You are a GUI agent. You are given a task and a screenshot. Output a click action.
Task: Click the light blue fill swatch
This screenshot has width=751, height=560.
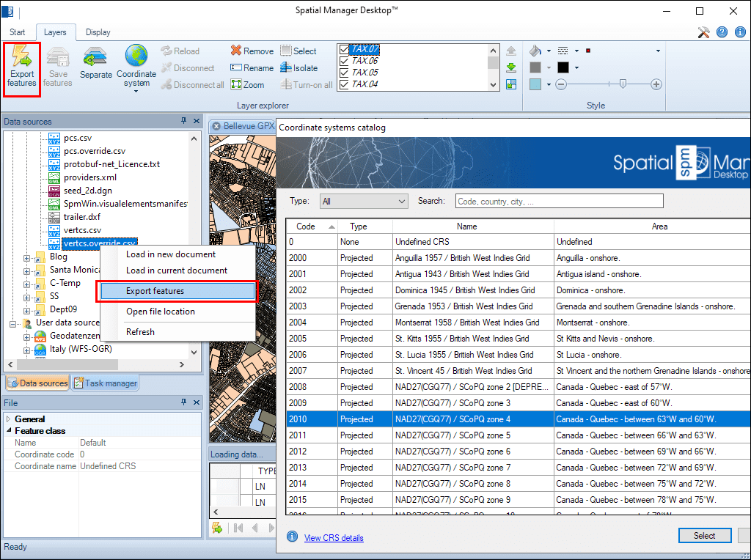pos(535,84)
